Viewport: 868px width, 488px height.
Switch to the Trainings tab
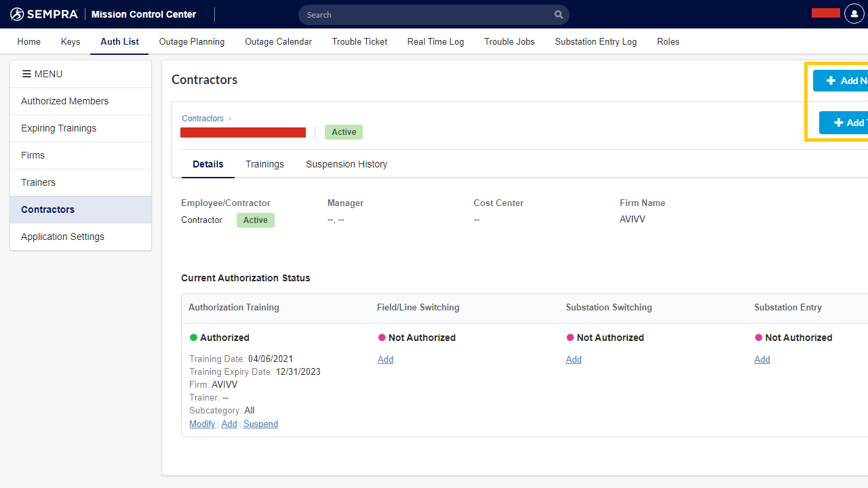tap(264, 164)
